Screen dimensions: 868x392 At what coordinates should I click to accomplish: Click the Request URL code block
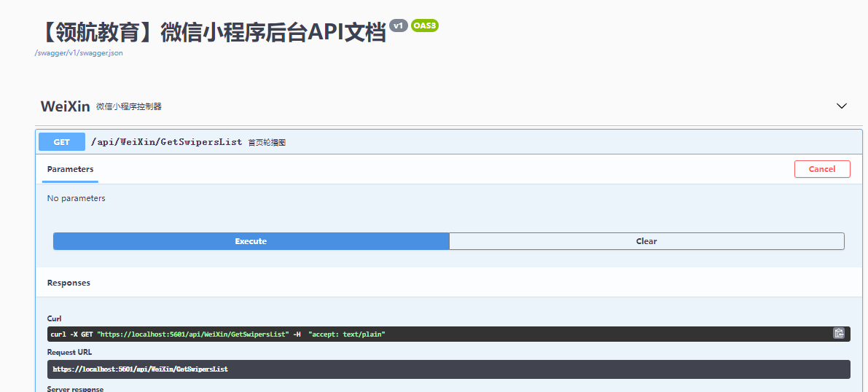pos(449,369)
